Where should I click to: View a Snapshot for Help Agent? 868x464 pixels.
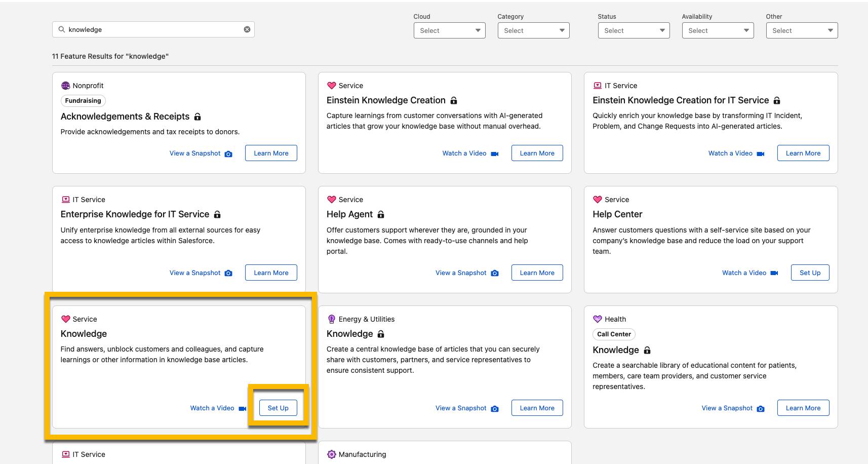tap(461, 273)
